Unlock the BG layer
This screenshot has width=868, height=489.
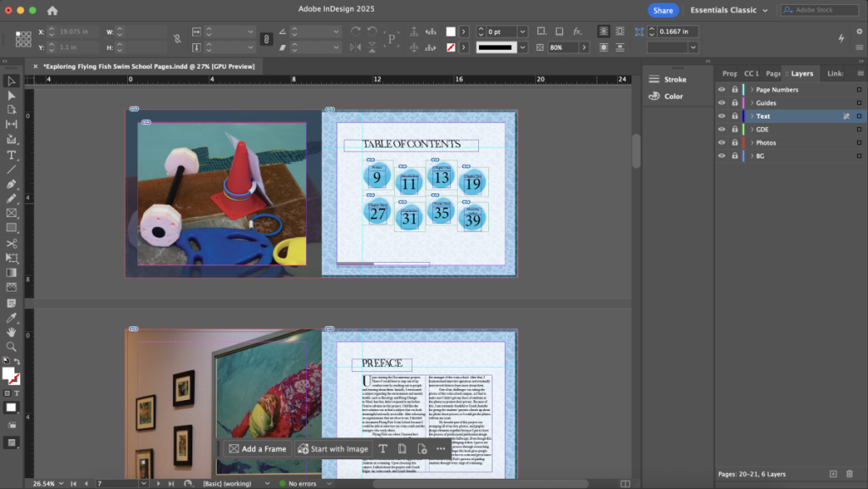(735, 156)
